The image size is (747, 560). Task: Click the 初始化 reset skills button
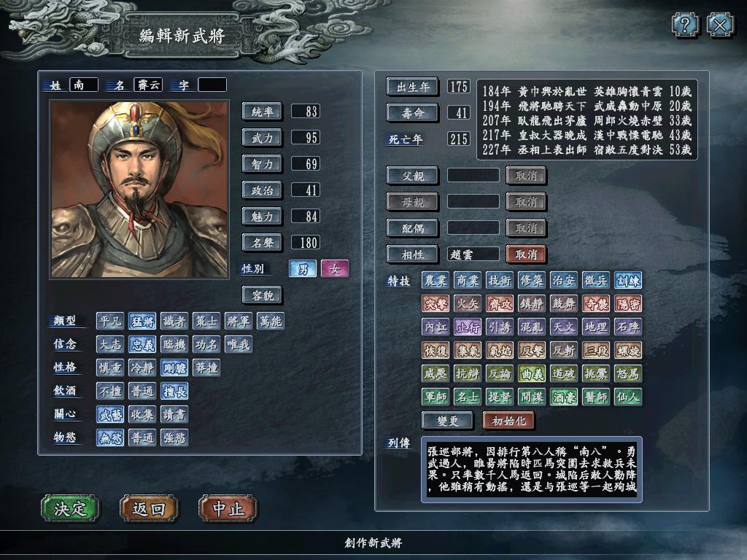[x=508, y=421]
